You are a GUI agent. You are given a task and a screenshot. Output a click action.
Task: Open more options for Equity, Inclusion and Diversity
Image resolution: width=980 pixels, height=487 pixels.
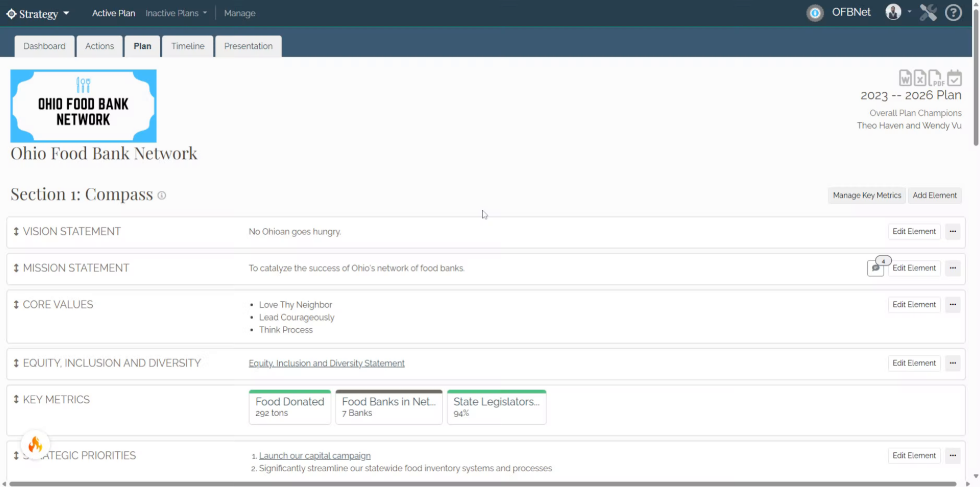tap(952, 363)
